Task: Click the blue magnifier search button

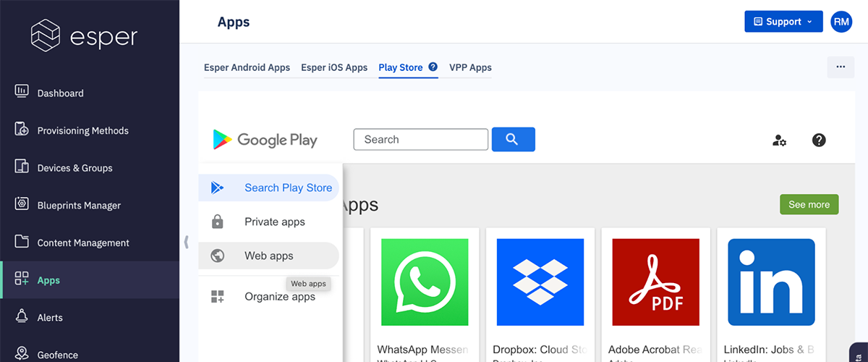Action: tap(514, 140)
